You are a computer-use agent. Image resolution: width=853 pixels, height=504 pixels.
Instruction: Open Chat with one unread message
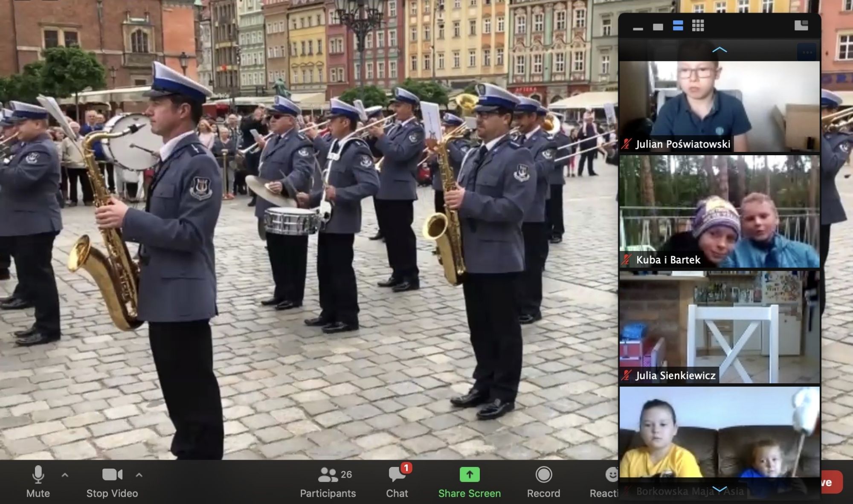(397, 482)
